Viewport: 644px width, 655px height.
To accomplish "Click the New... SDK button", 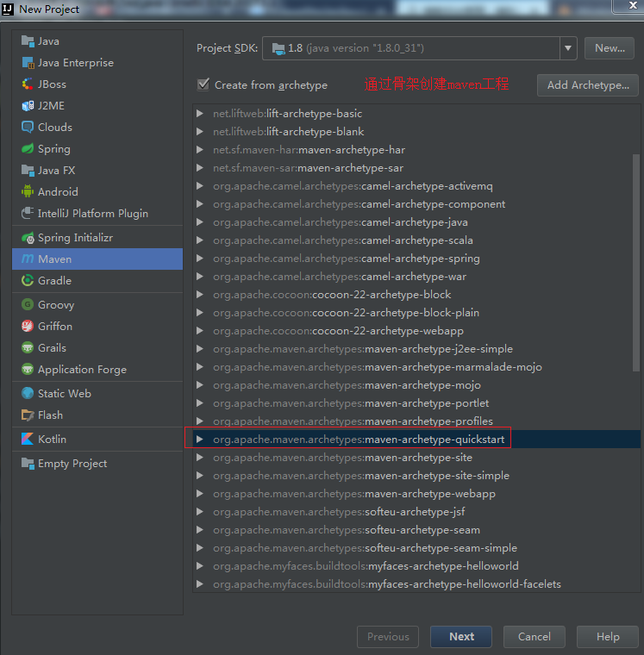I will (x=610, y=48).
